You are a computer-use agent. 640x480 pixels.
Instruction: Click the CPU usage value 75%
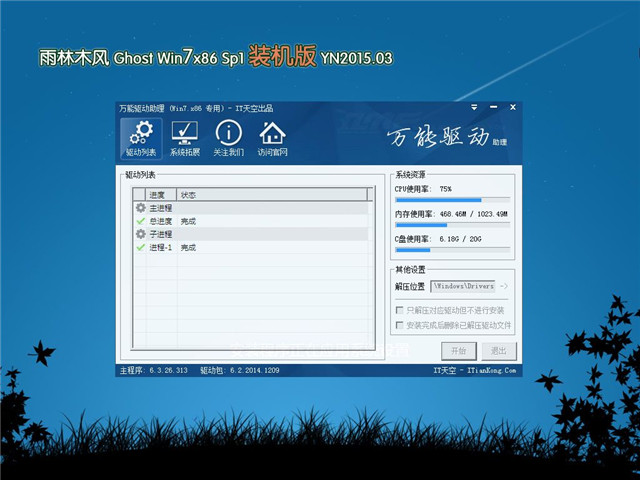click(x=445, y=189)
